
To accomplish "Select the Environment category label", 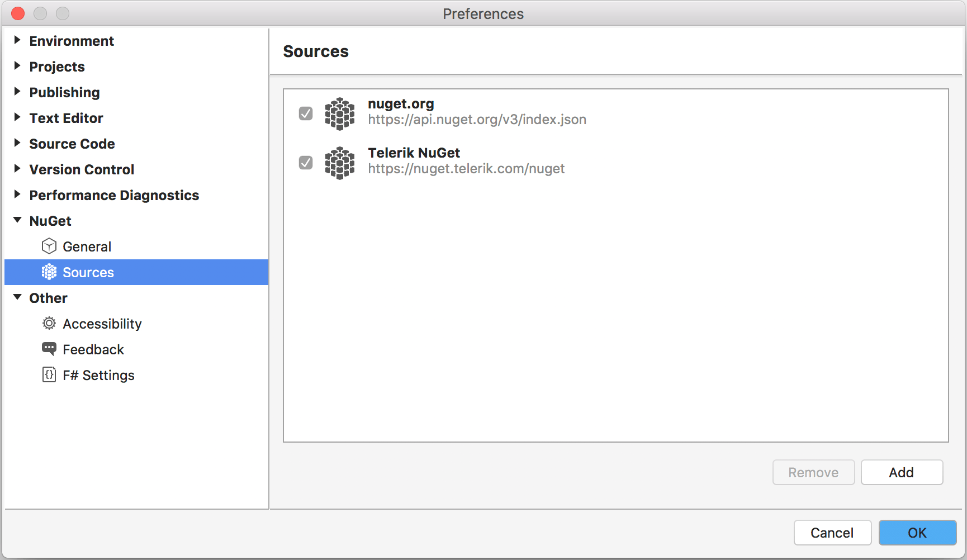I will click(72, 41).
